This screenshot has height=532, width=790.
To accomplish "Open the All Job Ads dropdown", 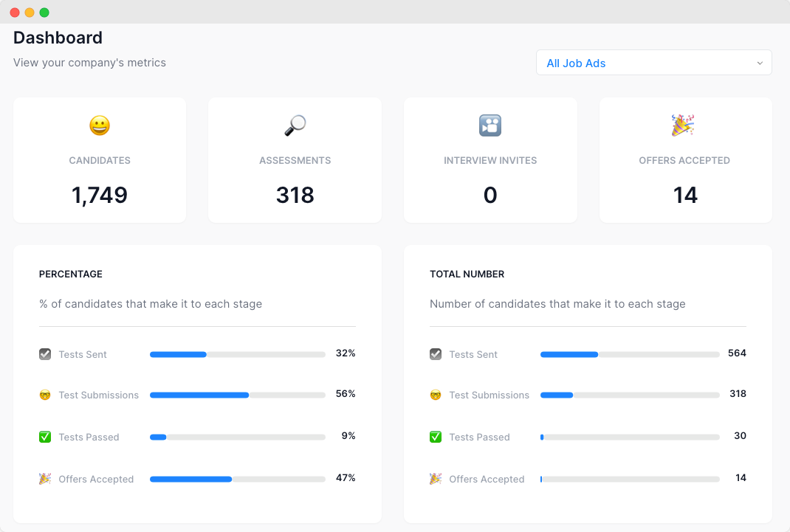I will [x=653, y=63].
